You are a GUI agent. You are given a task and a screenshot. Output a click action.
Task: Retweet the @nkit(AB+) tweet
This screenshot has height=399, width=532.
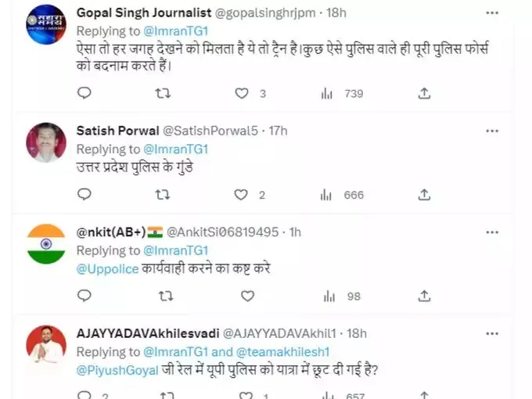point(163,296)
